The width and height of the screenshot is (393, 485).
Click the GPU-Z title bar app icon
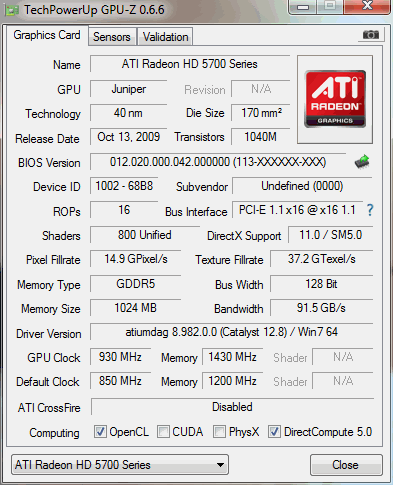12,10
